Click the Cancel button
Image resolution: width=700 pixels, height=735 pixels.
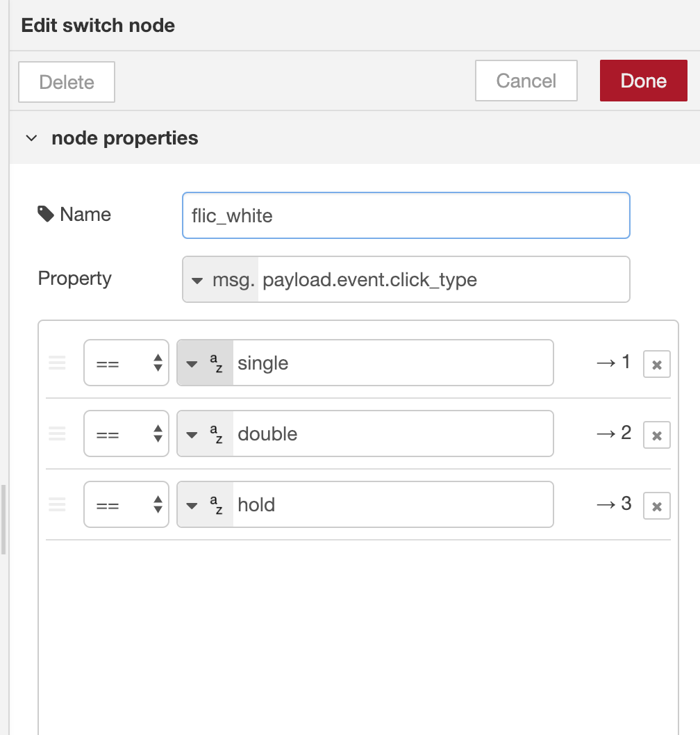(526, 81)
